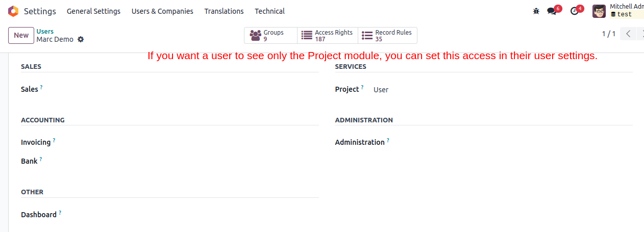Open the Odoo home apps icon
644x232 pixels.
[13, 11]
